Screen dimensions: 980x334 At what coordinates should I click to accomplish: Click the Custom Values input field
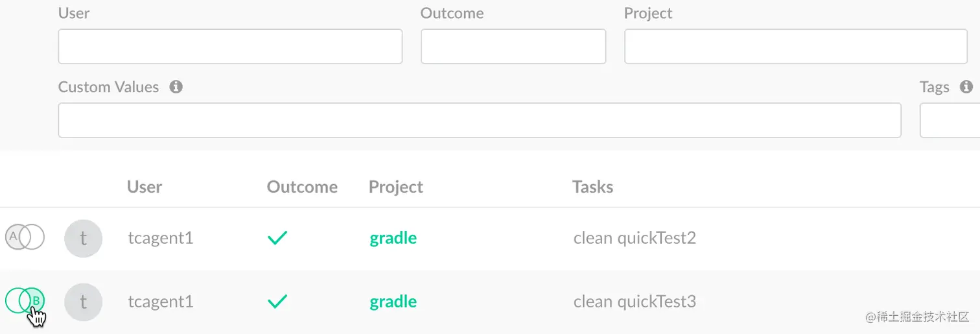(x=479, y=121)
